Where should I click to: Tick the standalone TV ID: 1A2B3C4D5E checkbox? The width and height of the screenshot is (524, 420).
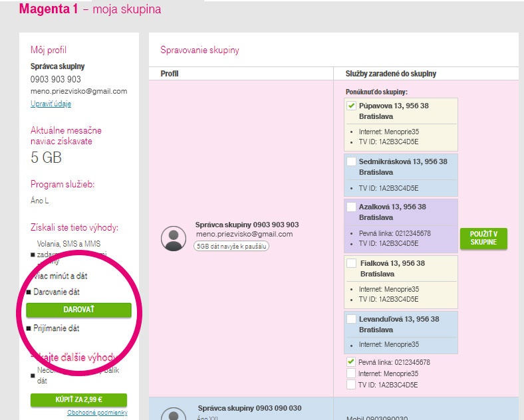click(351, 385)
